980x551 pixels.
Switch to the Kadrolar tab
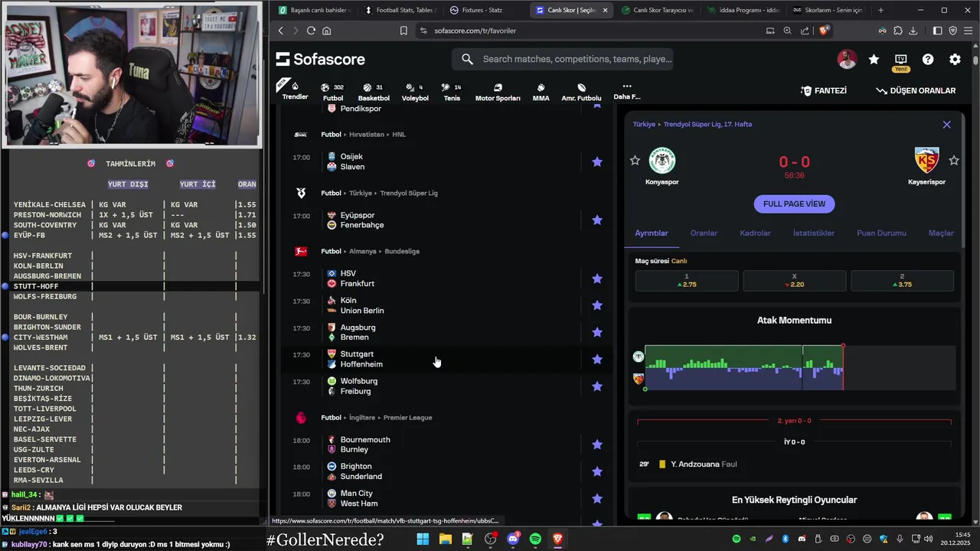point(755,233)
